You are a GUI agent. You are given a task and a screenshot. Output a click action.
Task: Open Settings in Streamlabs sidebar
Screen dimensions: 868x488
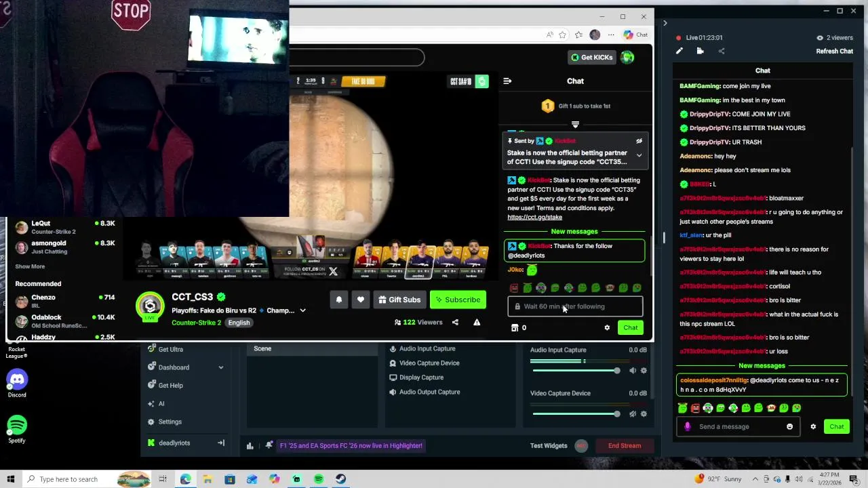[170, 422]
